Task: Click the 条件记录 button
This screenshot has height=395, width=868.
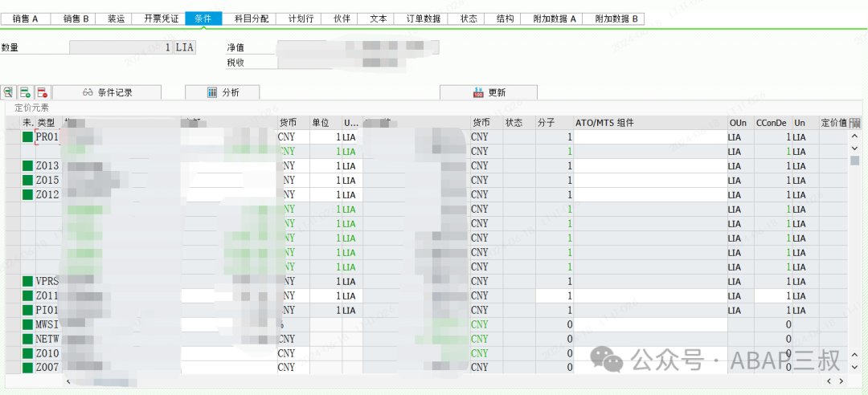Action: (107, 92)
